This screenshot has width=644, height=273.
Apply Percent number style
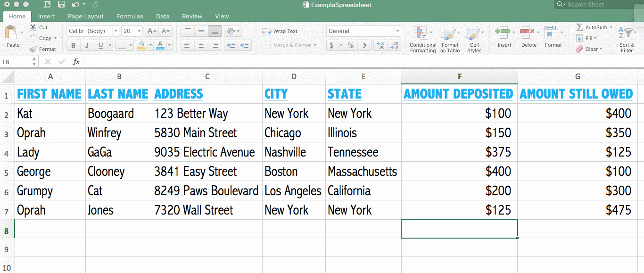(351, 46)
